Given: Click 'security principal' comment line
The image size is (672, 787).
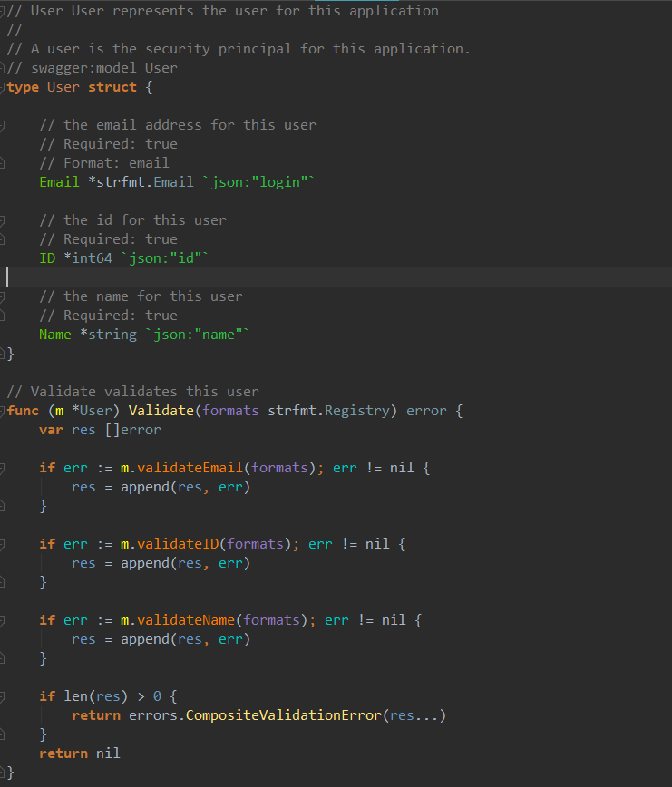Looking at the screenshot, I should pos(239,49).
